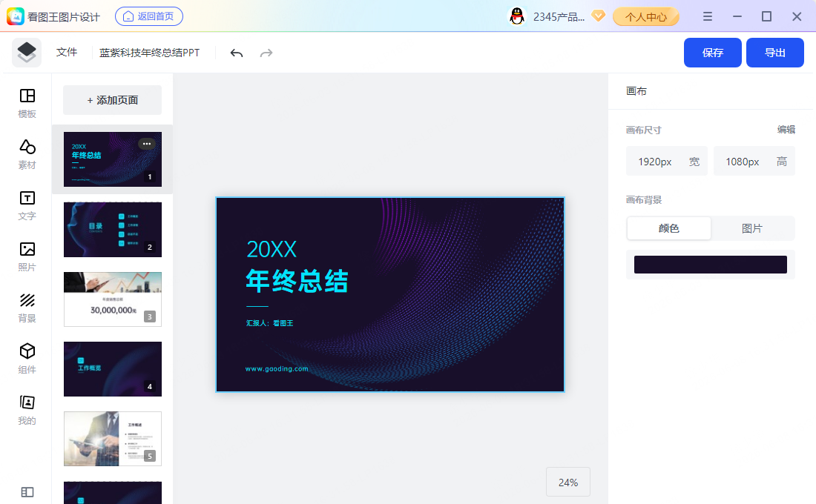Image resolution: width=816 pixels, height=504 pixels.
Task: Select page 3 thumbnail 30,000,000
Action: (x=113, y=299)
